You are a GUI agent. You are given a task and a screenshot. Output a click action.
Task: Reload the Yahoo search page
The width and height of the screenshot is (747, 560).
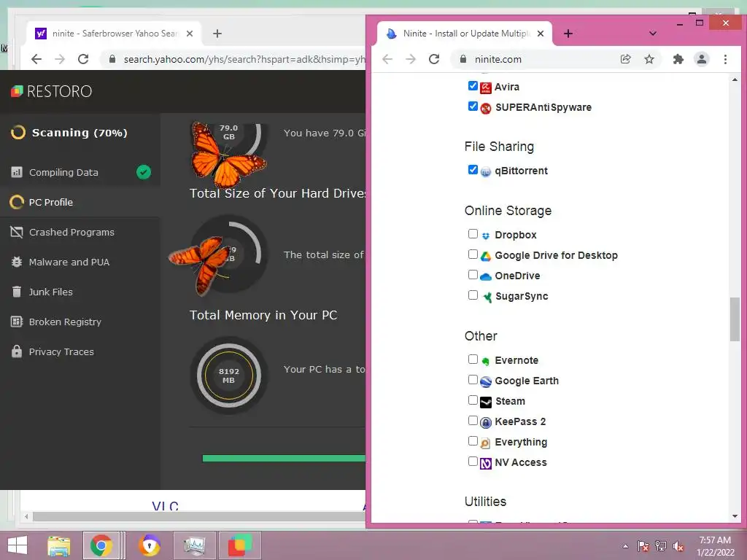click(x=83, y=59)
